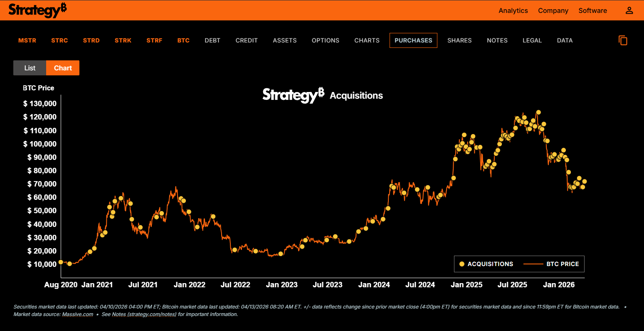The height and width of the screenshot is (331, 644).
Task: Open the OPTIONS tab
Action: [326, 40]
